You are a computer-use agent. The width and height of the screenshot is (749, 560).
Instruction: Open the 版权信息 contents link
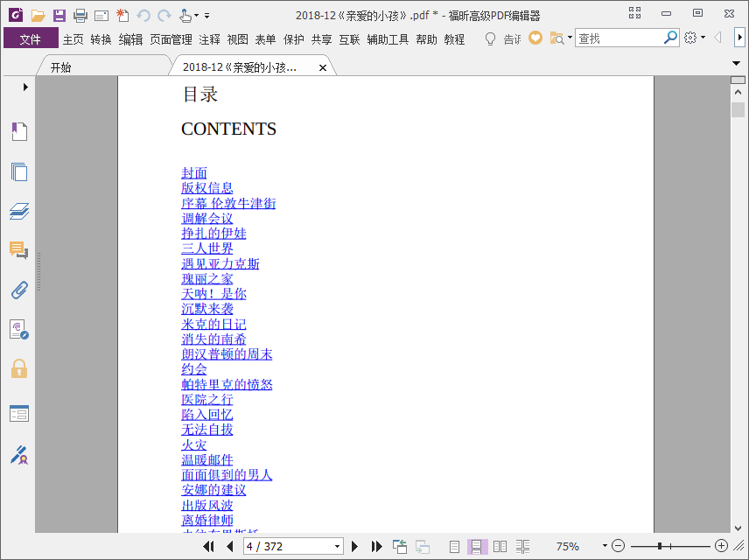206,188
